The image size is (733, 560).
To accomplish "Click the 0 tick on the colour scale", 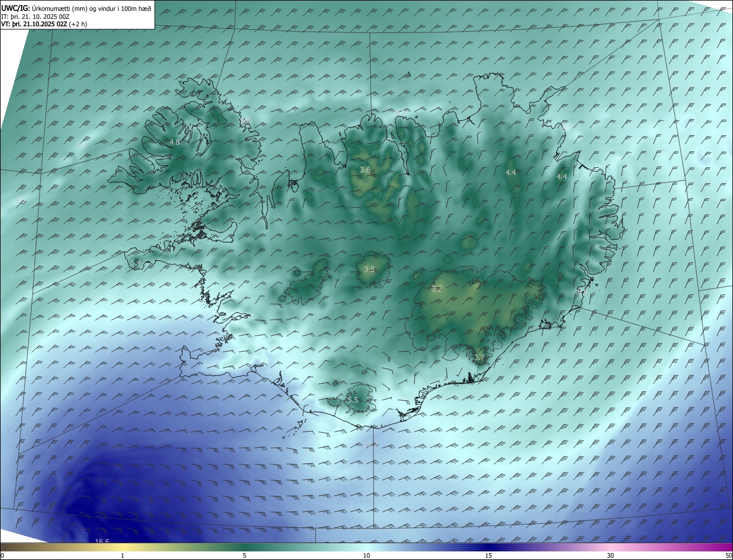I will click(2, 555).
